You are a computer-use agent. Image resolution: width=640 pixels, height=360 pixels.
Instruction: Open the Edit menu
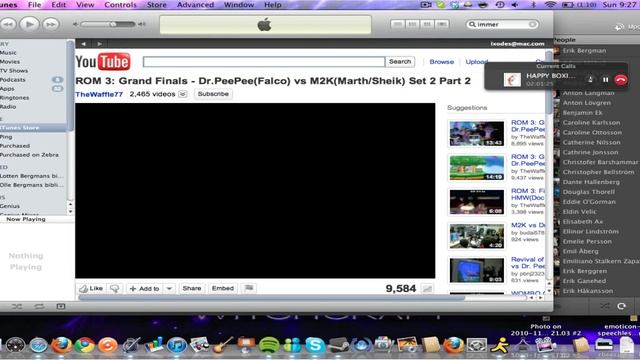(58, 5)
